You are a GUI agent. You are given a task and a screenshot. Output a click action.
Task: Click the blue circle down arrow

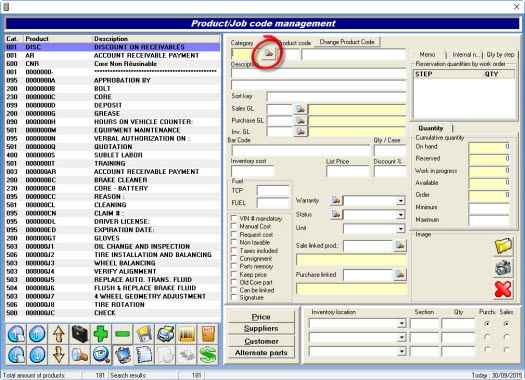(38, 355)
